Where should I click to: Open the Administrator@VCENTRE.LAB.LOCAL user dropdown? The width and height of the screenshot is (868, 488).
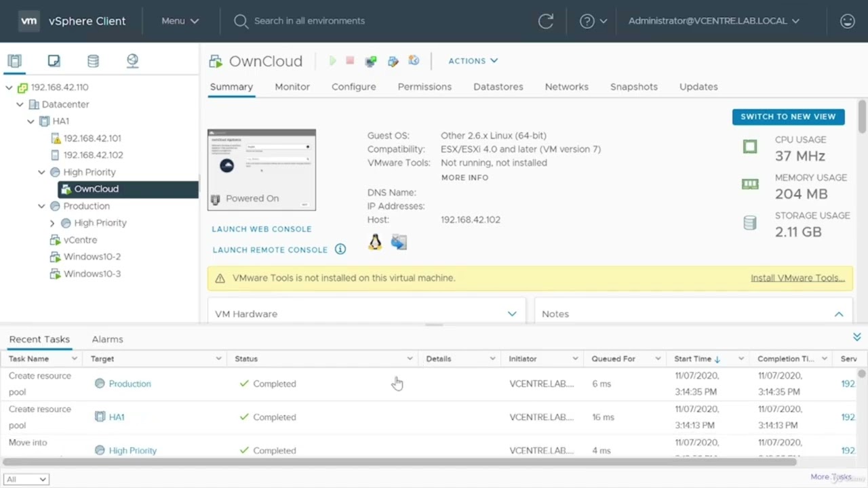714,21
